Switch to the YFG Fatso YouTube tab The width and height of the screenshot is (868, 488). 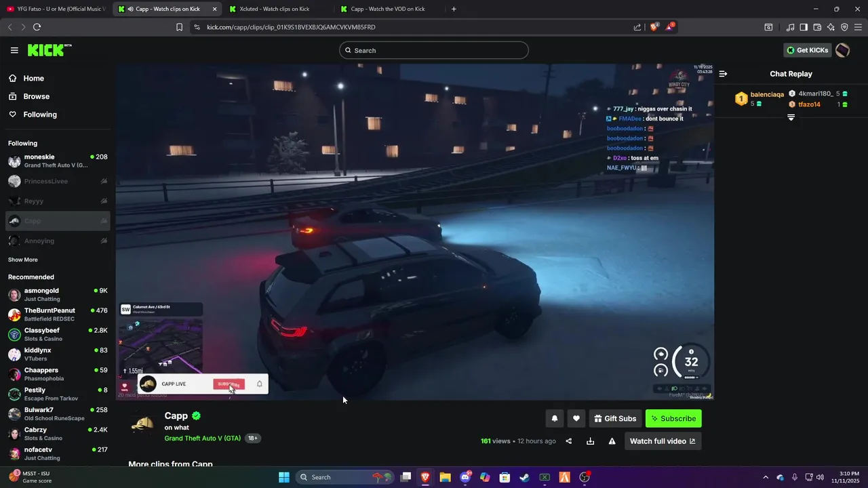[x=56, y=9]
